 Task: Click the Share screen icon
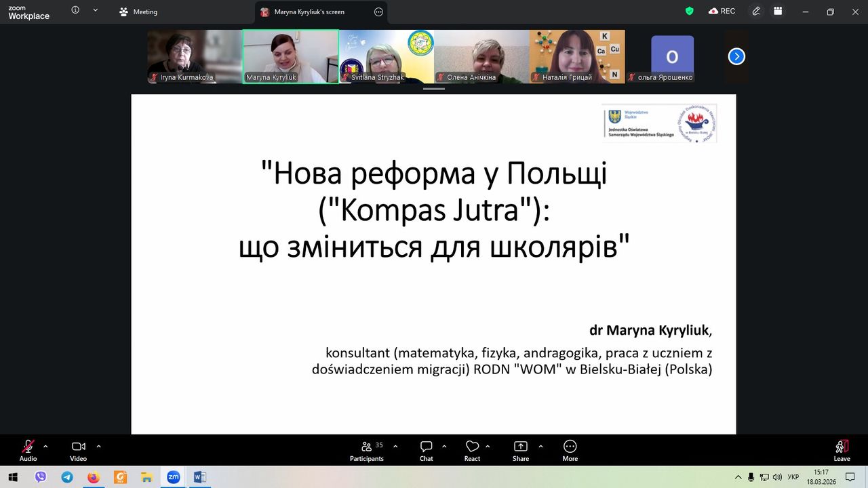[520, 450]
